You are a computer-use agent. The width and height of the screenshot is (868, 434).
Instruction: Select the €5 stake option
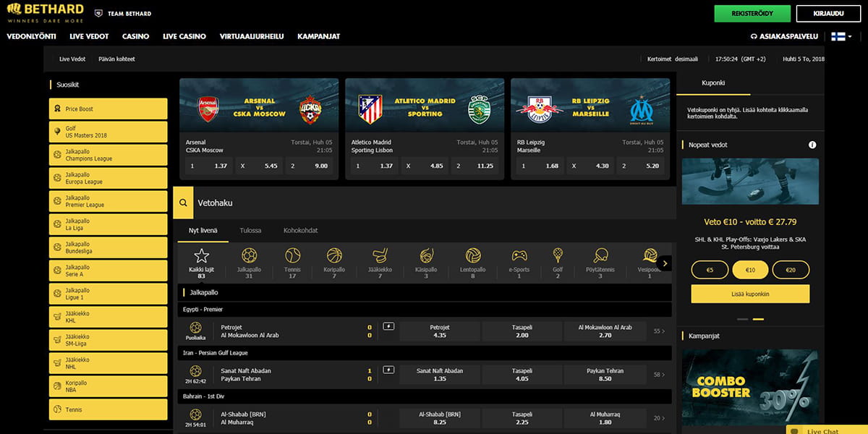710,270
